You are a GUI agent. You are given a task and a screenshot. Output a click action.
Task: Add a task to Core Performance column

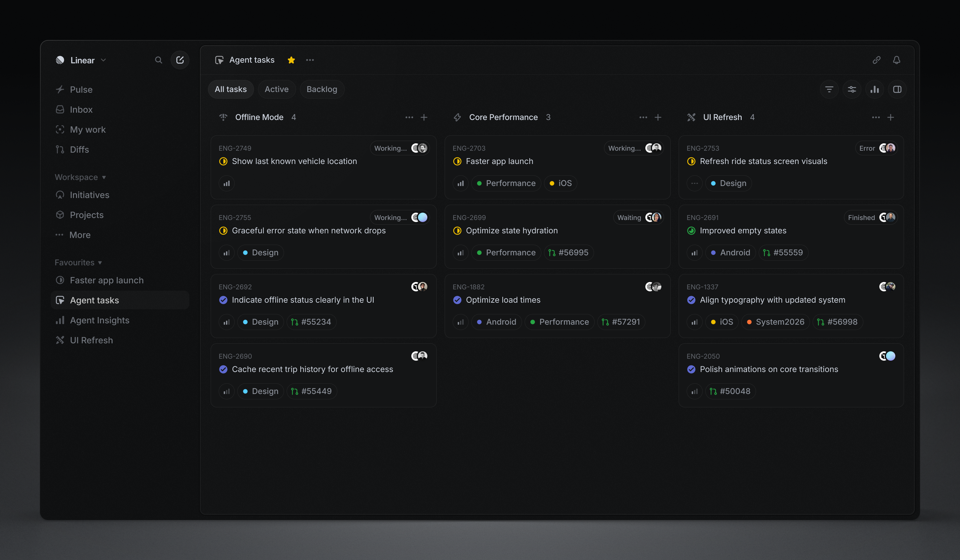(x=658, y=117)
